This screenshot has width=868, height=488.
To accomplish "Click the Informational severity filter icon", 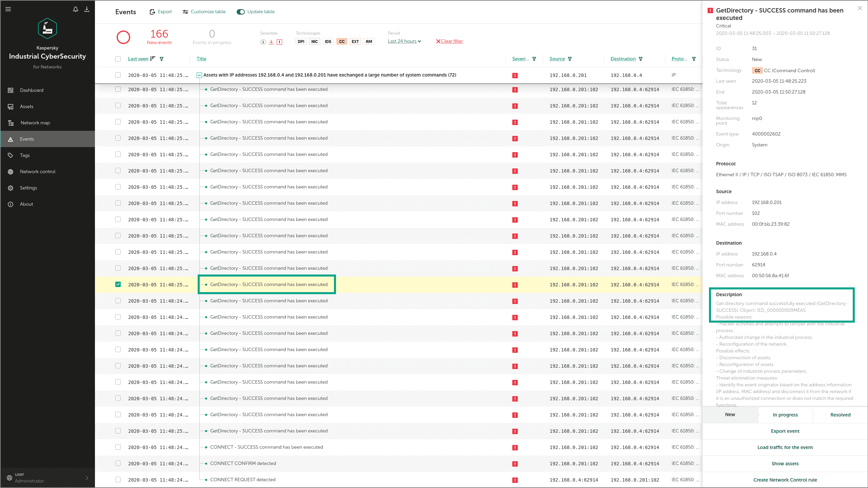I will point(263,42).
